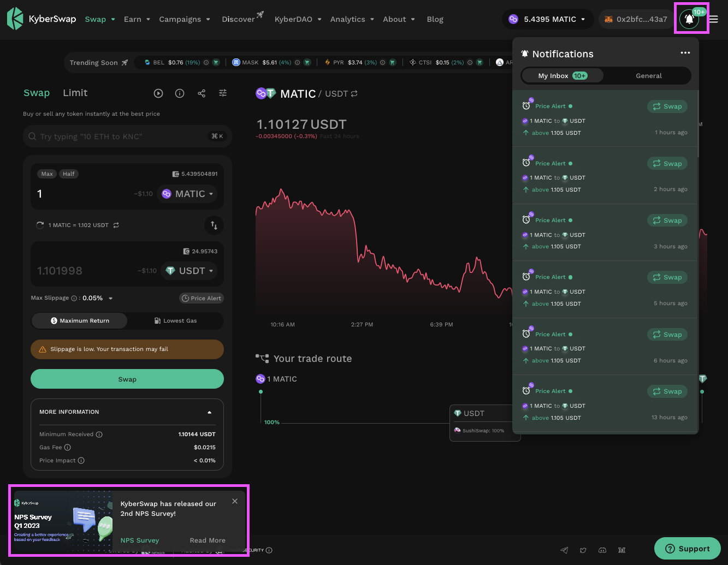Select the Maximum Return option
The height and width of the screenshot is (565, 728).
(x=80, y=321)
